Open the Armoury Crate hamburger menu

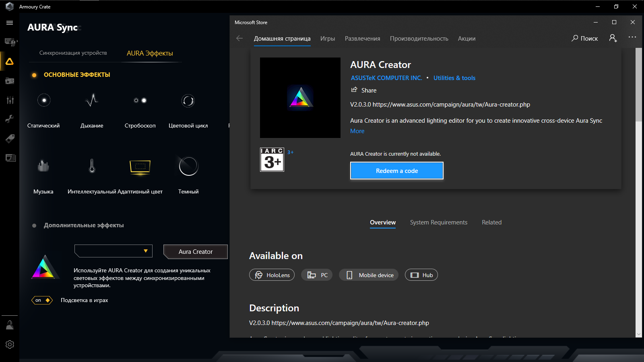(x=10, y=23)
